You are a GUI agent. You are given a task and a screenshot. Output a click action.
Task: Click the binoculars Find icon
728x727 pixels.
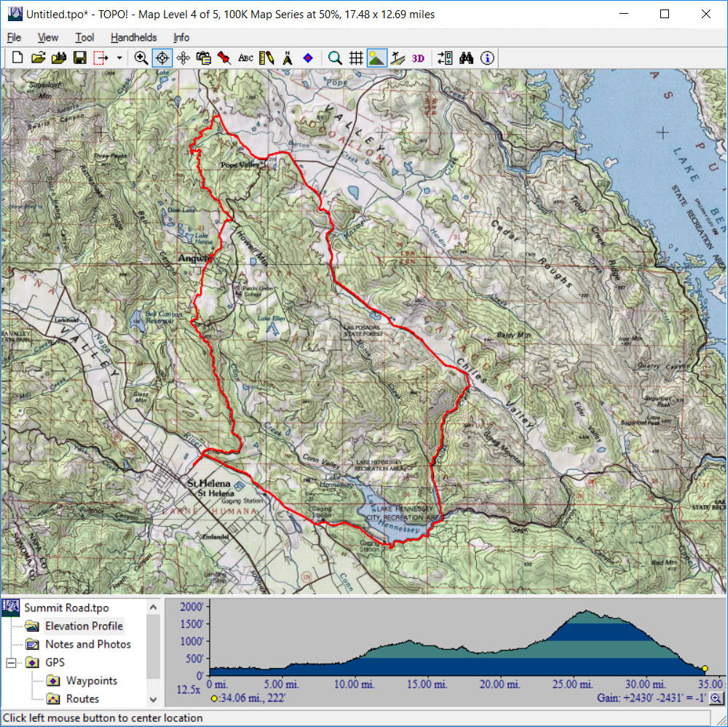point(467,58)
